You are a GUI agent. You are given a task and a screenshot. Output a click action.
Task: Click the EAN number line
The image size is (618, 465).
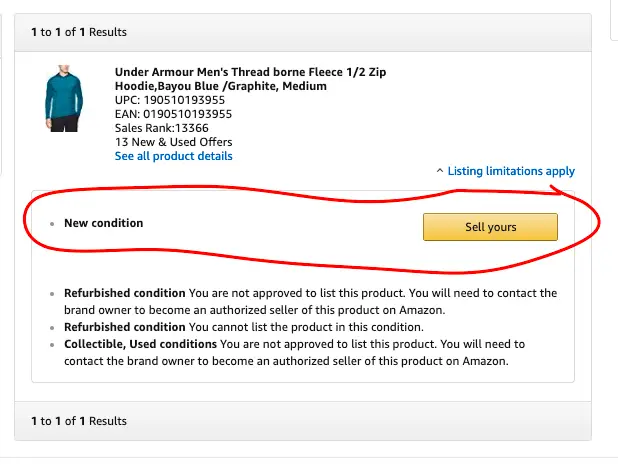point(172,114)
